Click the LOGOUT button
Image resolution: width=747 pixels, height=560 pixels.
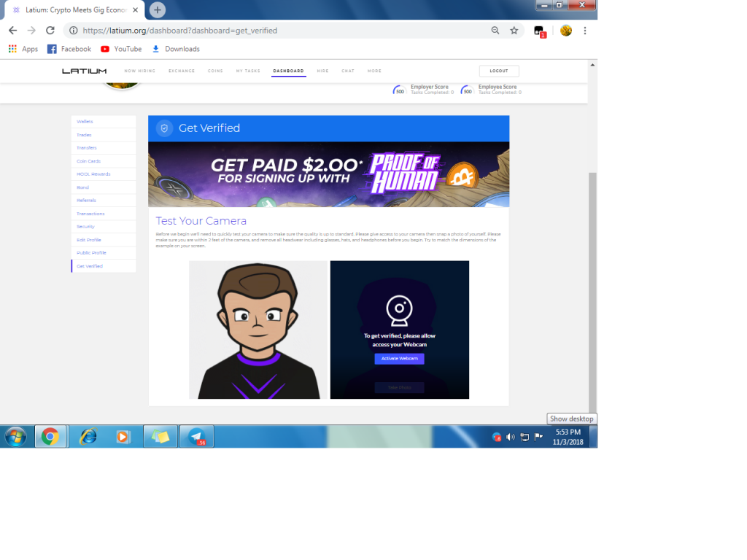pos(499,71)
